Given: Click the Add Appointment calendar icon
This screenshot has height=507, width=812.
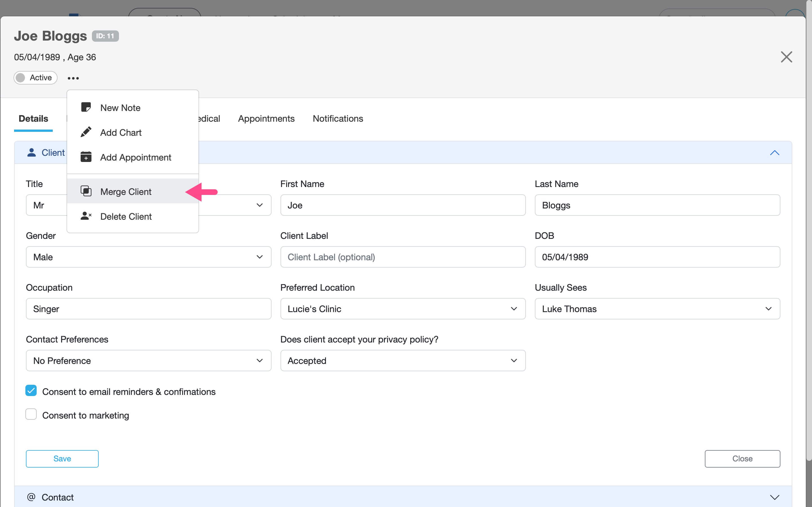Looking at the screenshot, I should [86, 157].
